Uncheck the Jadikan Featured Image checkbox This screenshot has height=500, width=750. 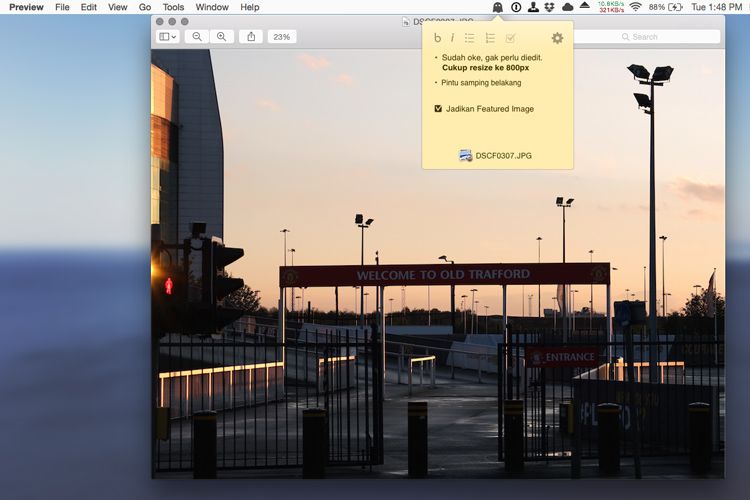pos(438,109)
